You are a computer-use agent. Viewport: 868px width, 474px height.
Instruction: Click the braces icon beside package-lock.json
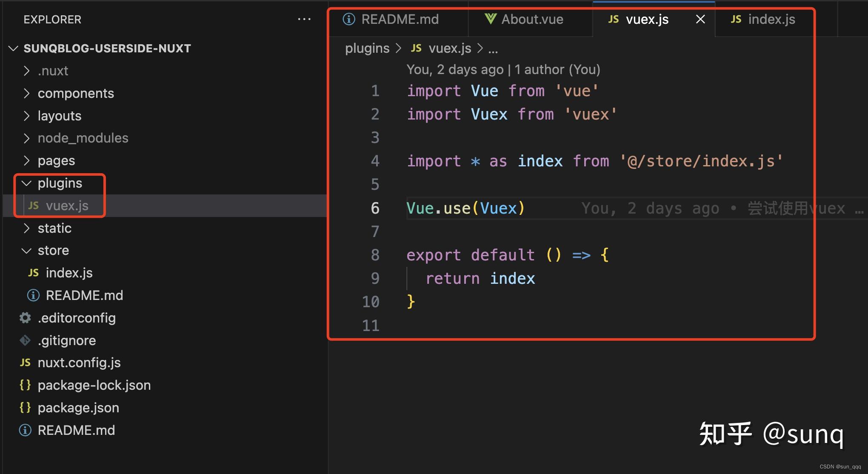[25, 385]
